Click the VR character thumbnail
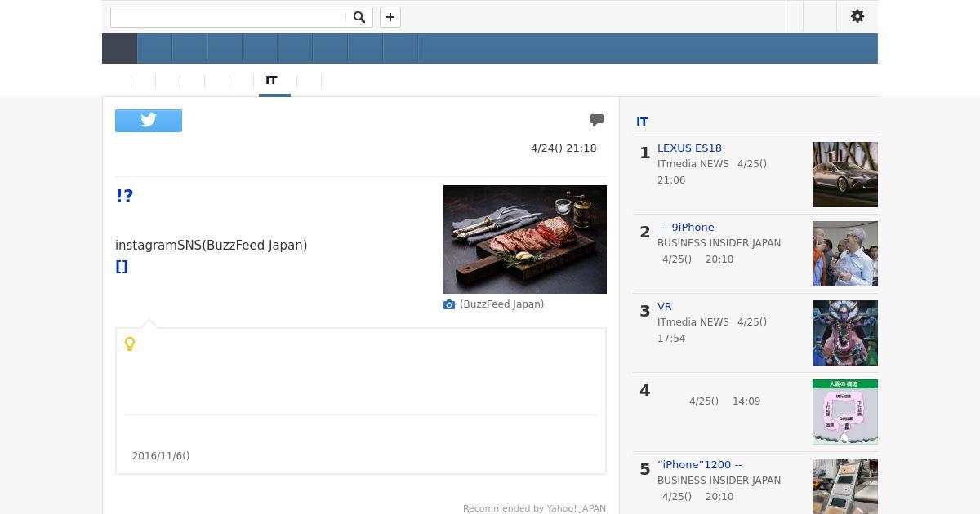This screenshot has height=514, width=980. tap(845, 333)
